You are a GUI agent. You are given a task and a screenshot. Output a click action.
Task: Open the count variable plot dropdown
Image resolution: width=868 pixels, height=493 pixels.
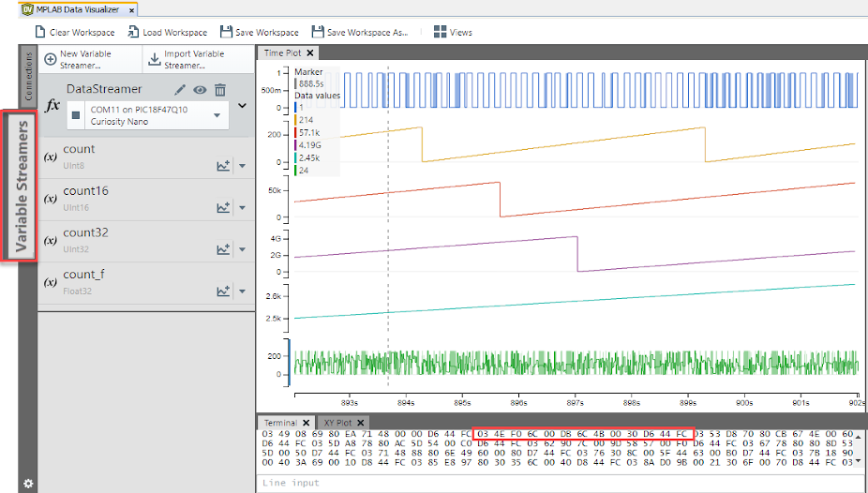coord(243,166)
